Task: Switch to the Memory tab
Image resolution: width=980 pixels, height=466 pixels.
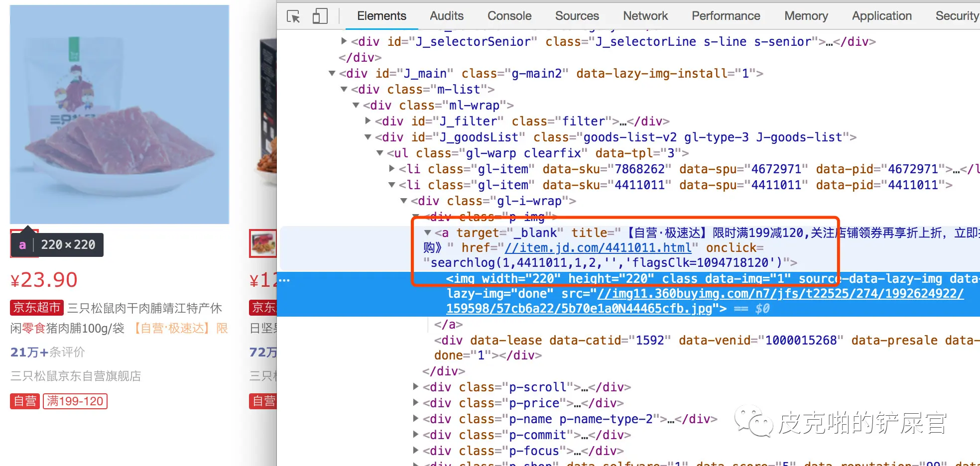Action: click(x=806, y=16)
